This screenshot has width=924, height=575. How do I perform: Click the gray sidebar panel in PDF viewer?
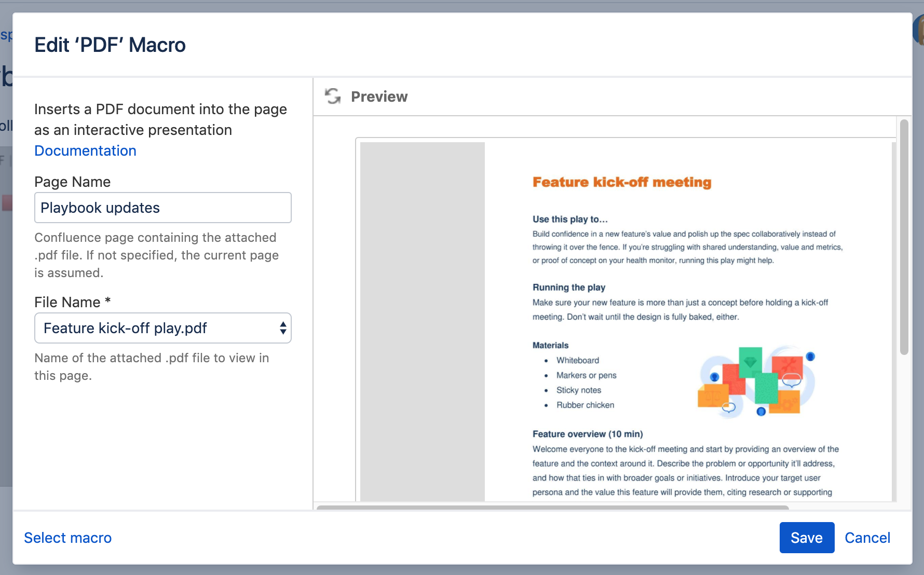pyautogui.click(x=422, y=322)
